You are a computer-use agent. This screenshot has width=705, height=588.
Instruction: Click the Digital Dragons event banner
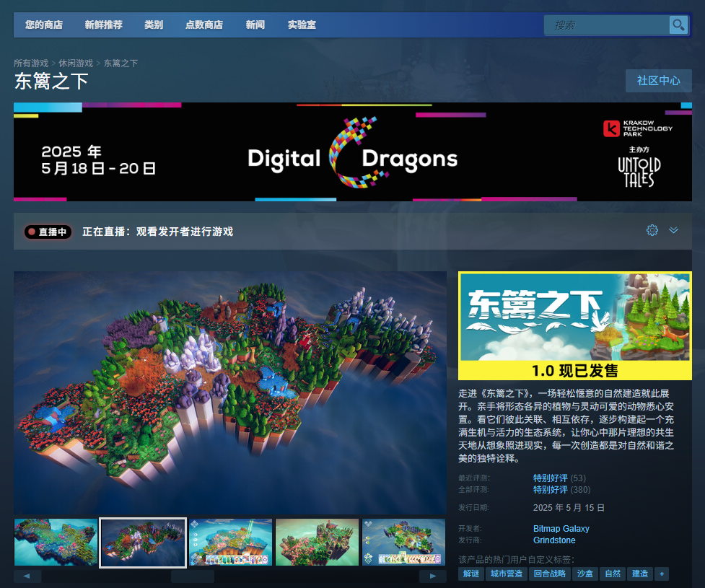[352, 152]
